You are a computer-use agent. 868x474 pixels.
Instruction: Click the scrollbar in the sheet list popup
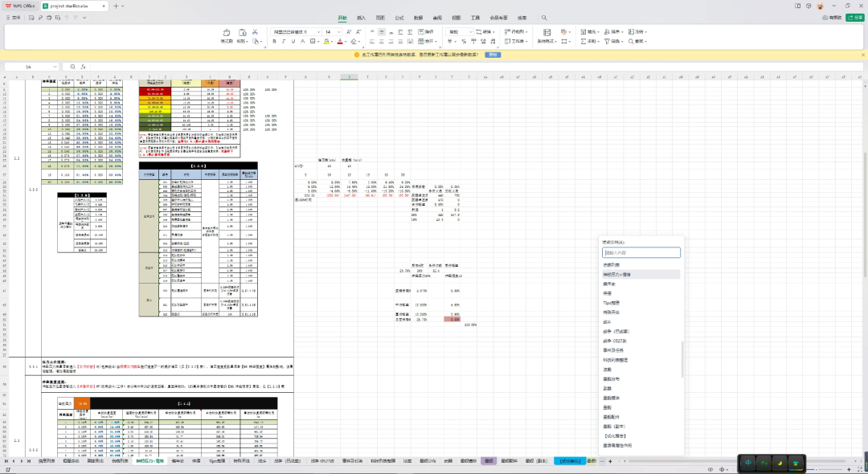[682, 359]
